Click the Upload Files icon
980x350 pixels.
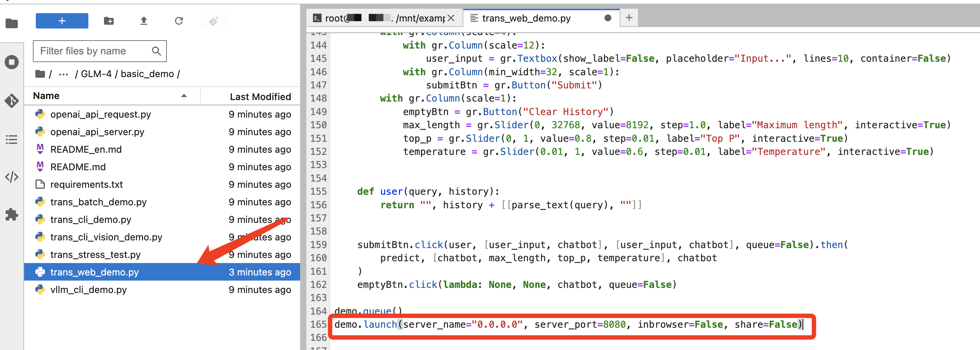tap(143, 21)
